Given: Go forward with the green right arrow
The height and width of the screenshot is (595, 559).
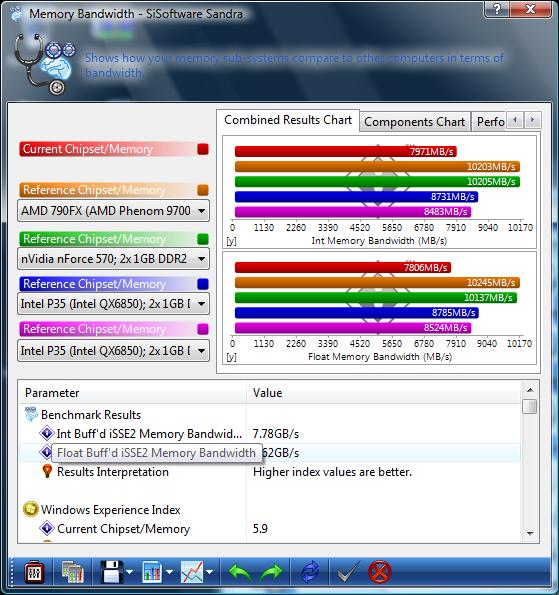Looking at the screenshot, I should (x=271, y=572).
